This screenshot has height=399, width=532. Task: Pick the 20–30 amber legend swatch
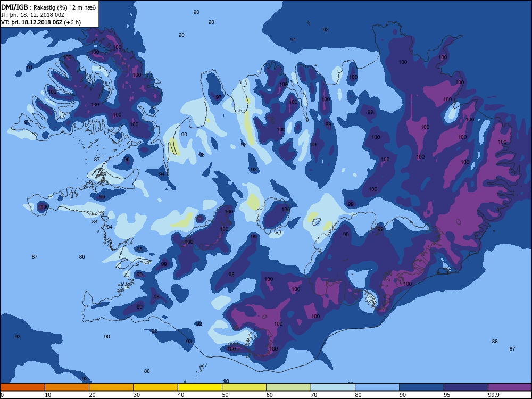[111, 387]
